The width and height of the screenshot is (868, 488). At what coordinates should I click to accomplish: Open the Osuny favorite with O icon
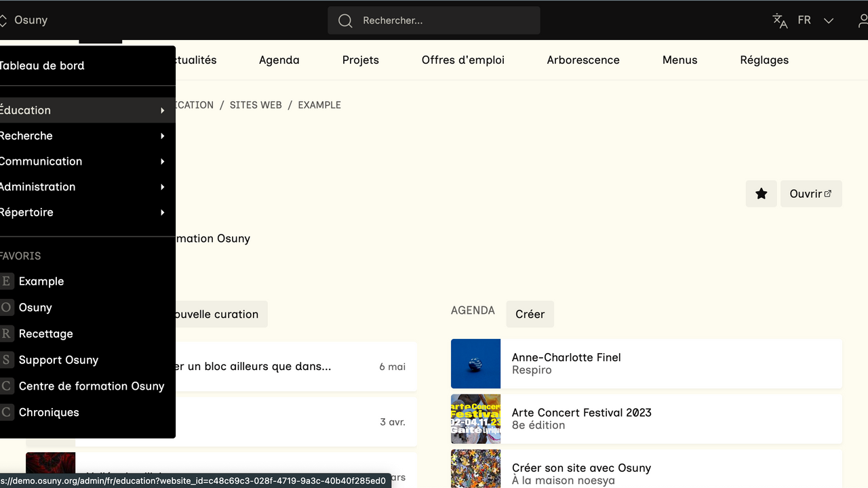click(x=7, y=308)
